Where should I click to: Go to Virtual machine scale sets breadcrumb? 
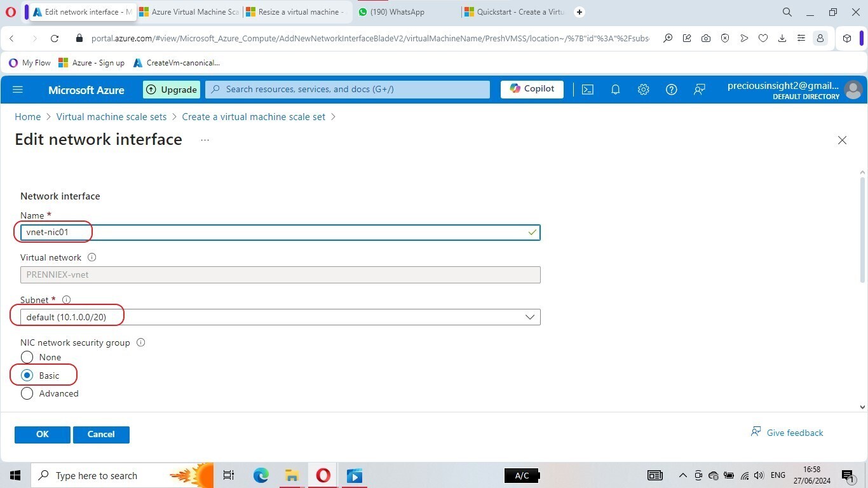(x=111, y=117)
